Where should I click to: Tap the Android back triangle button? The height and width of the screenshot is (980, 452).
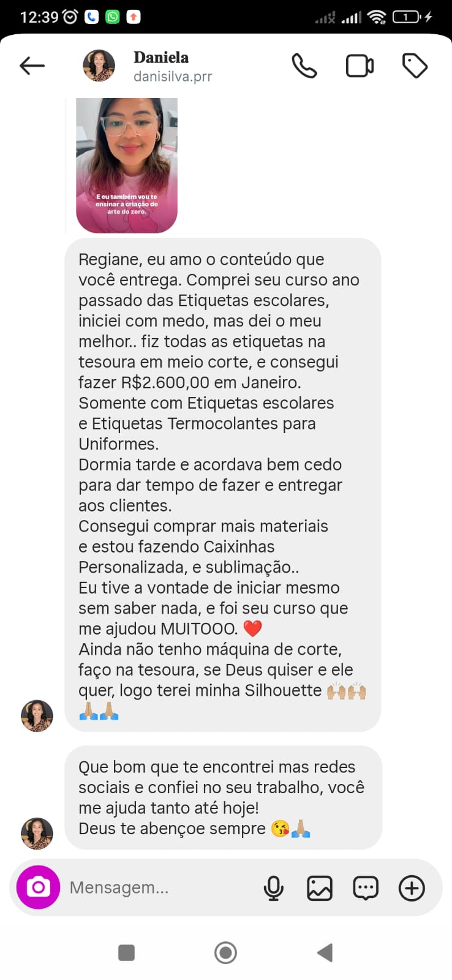point(325,952)
